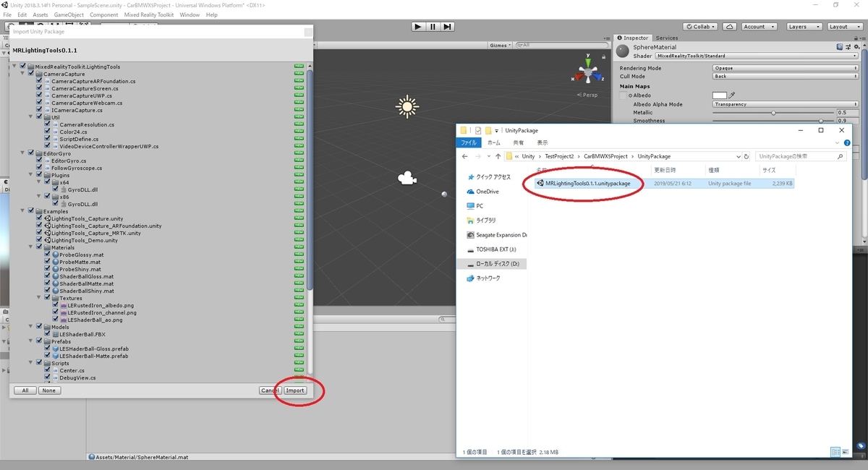Open Cull Mode dropdown
The height and width of the screenshot is (470, 868).
[x=786, y=76]
